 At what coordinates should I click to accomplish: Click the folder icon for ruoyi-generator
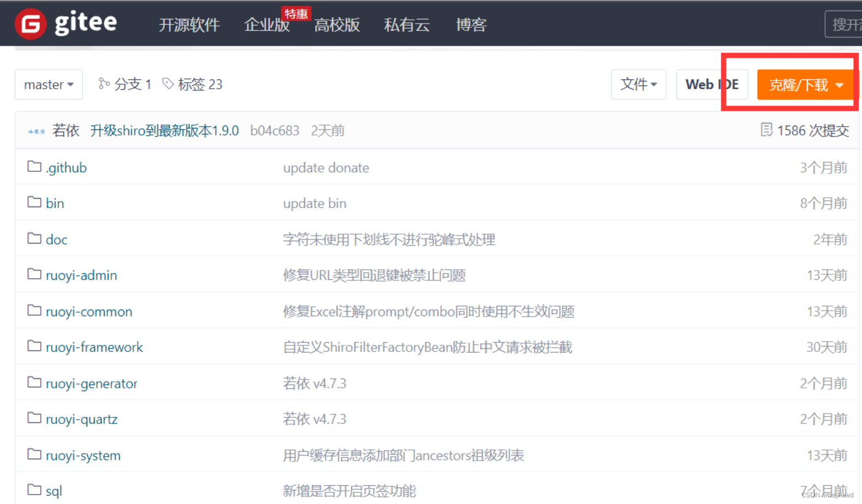[x=34, y=383]
